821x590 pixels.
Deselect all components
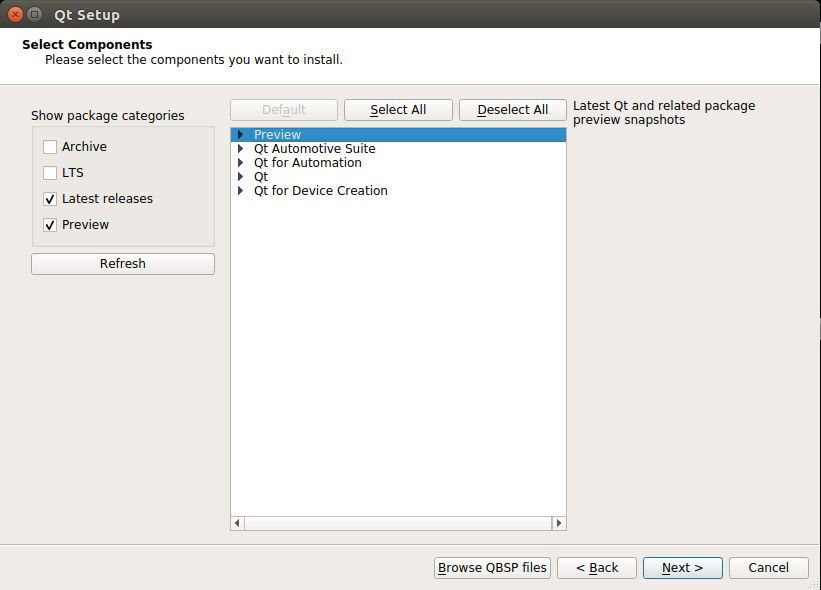513,110
